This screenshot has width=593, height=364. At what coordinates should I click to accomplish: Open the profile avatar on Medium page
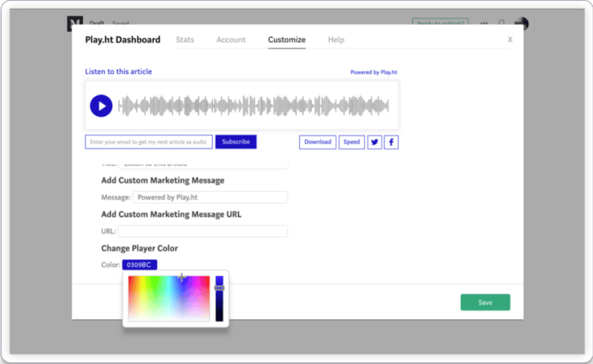(522, 23)
